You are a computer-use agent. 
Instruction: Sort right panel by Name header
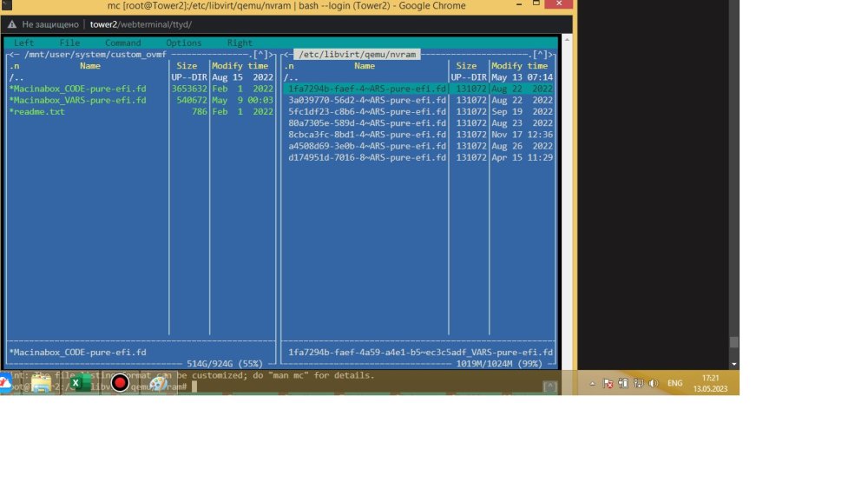365,66
